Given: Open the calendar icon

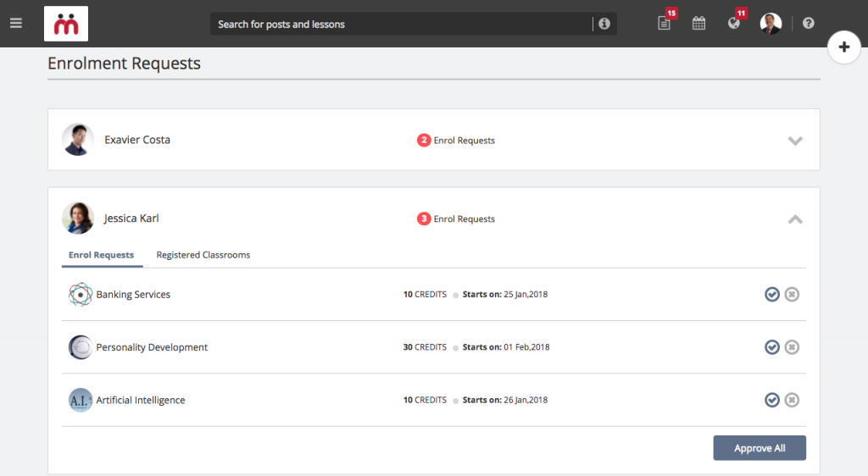Looking at the screenshot, I should coord(698,23).
